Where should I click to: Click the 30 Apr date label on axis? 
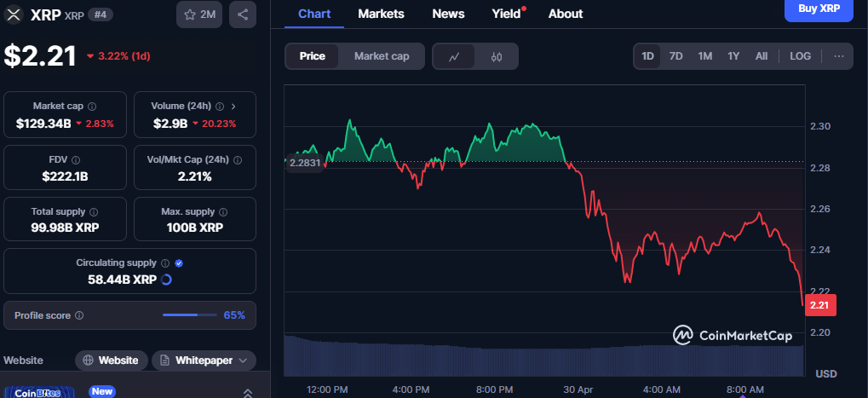pos(578,389)
